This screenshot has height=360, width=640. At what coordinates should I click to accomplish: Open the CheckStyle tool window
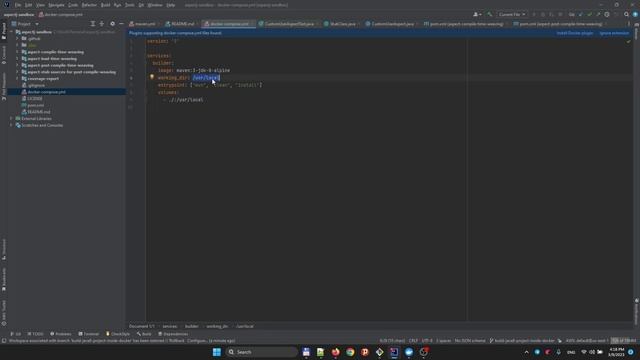(x=118, y=334)
